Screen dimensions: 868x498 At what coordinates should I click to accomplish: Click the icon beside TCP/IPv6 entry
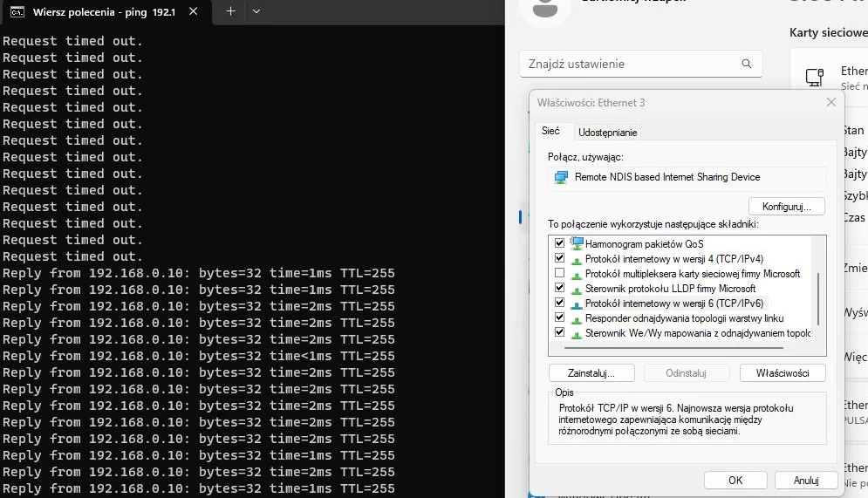click(577, 304)
